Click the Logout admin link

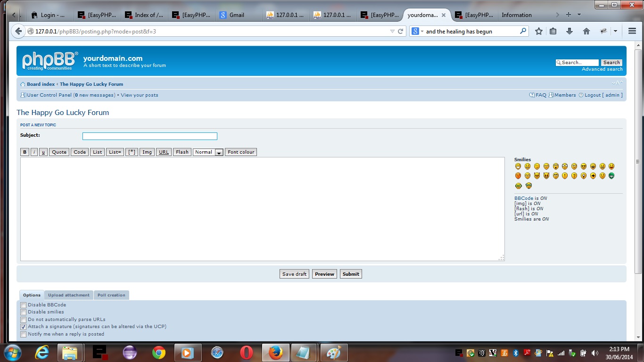(603, 95)
